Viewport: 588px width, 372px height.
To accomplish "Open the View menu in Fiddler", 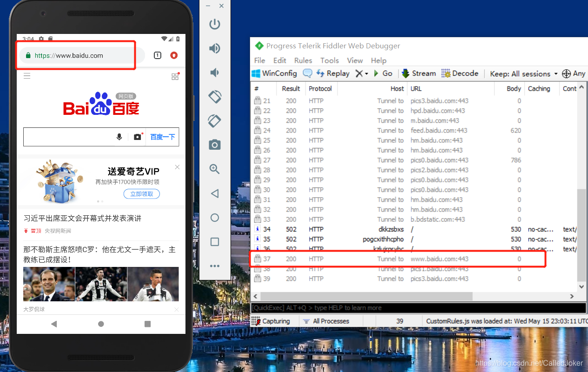I will 355,60.
